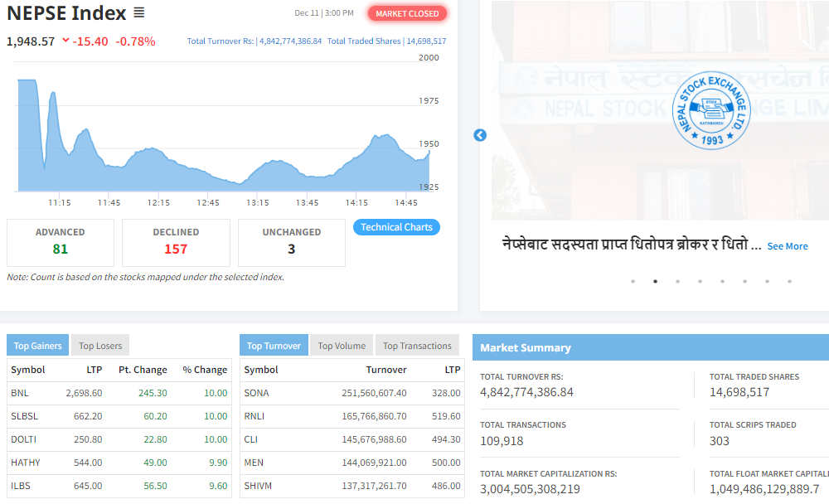
Task: Click market capitalization value 3,004,505,308,219
Action: [x=530, y=489]
